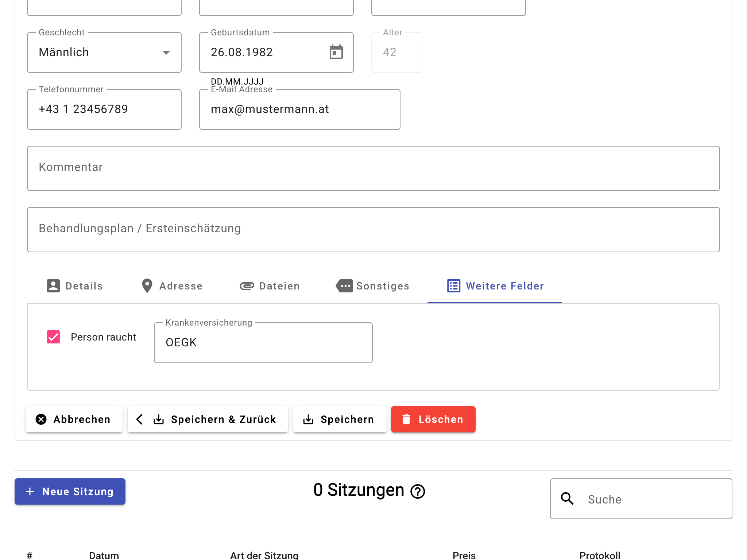
Task: Click the Speichern button
Action: [340, 419]
